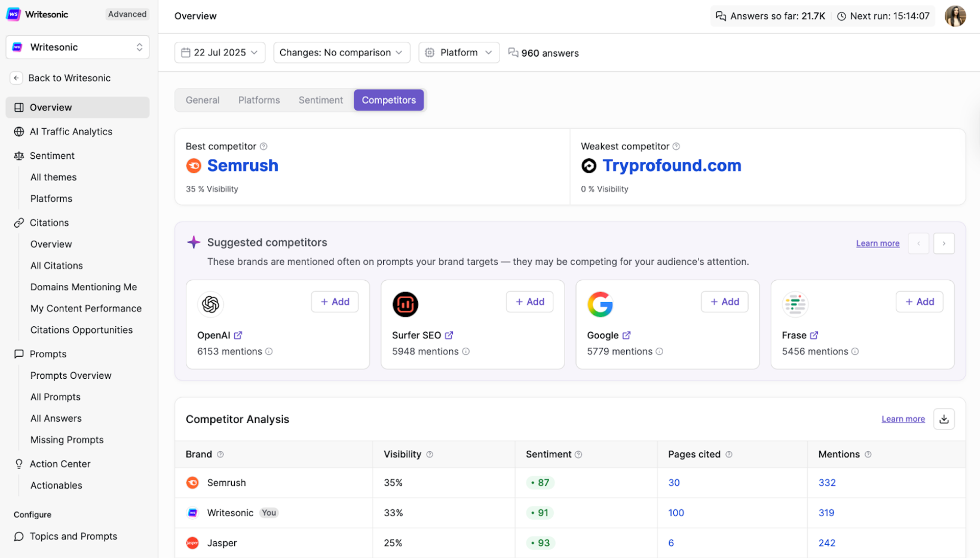Open Domains Mentioning Me
The height and width of the screenshot is (558, 980).
pyautogui.click(x=84, y=287)
